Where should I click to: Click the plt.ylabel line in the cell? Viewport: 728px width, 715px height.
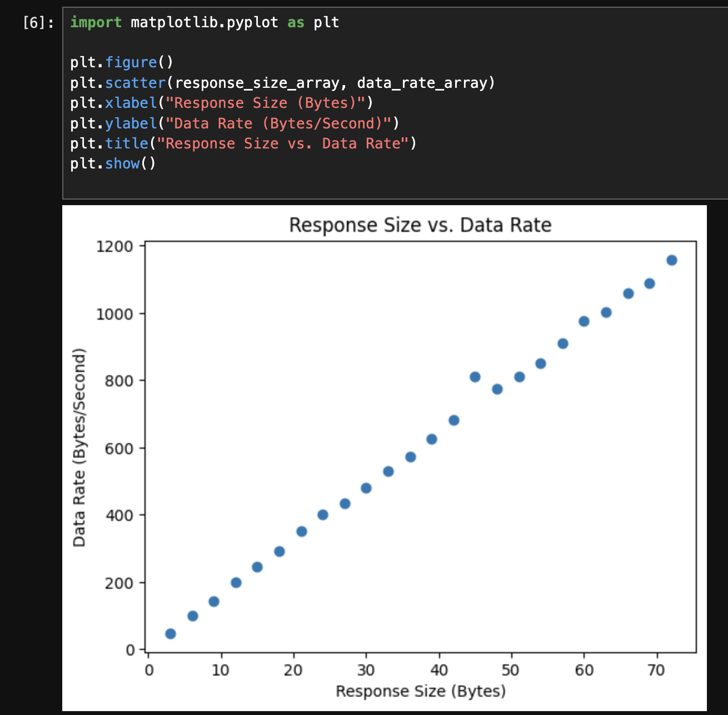234,123
